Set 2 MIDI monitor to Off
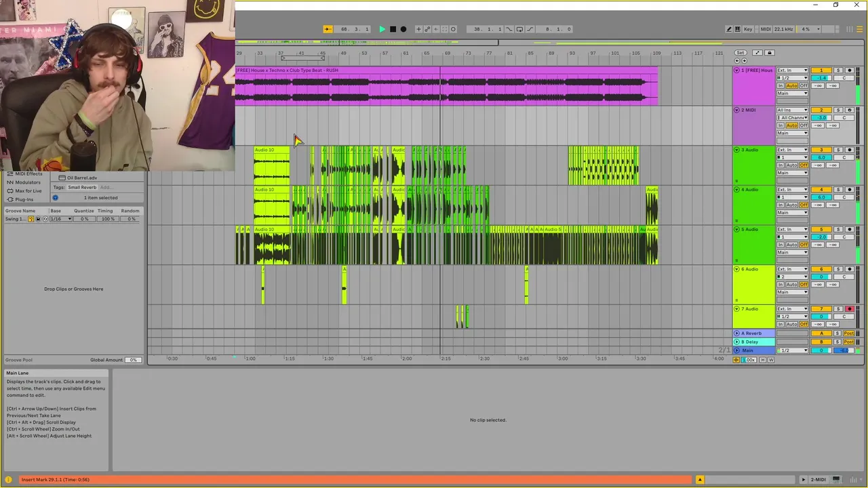The height and width of the screenshot is (488, 868). [x=804, y=125]
